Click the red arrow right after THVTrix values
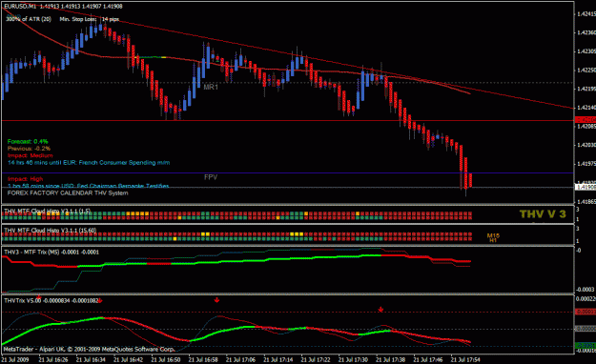596x364 pixels. pos(100,301)
